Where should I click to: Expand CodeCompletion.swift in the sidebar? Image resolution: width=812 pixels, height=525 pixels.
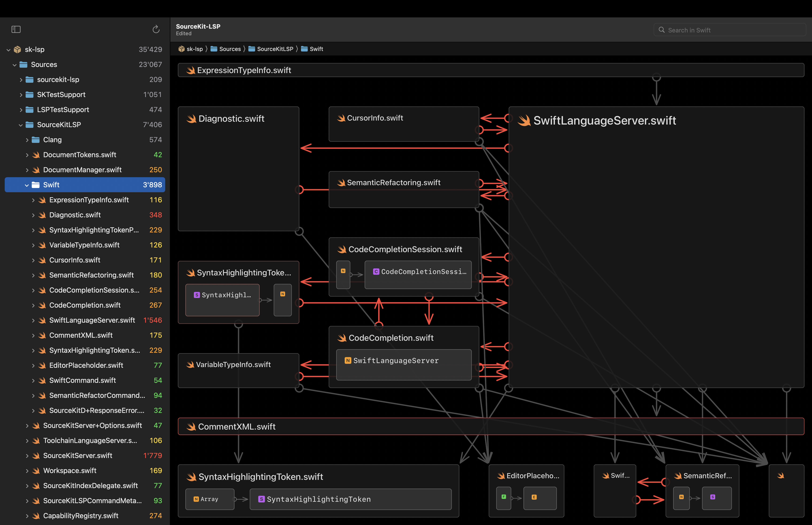coord(33,306)
